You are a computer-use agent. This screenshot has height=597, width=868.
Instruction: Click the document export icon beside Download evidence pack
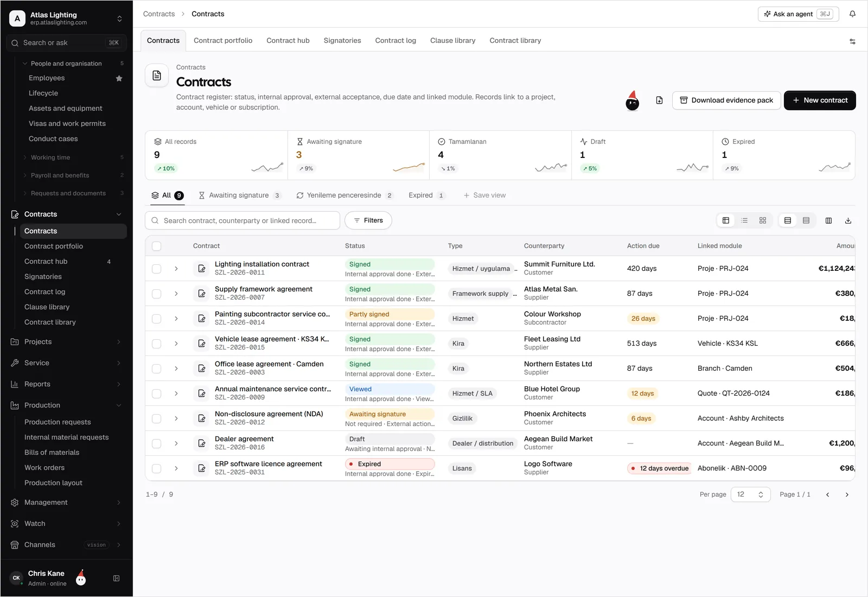click(659, 100)
